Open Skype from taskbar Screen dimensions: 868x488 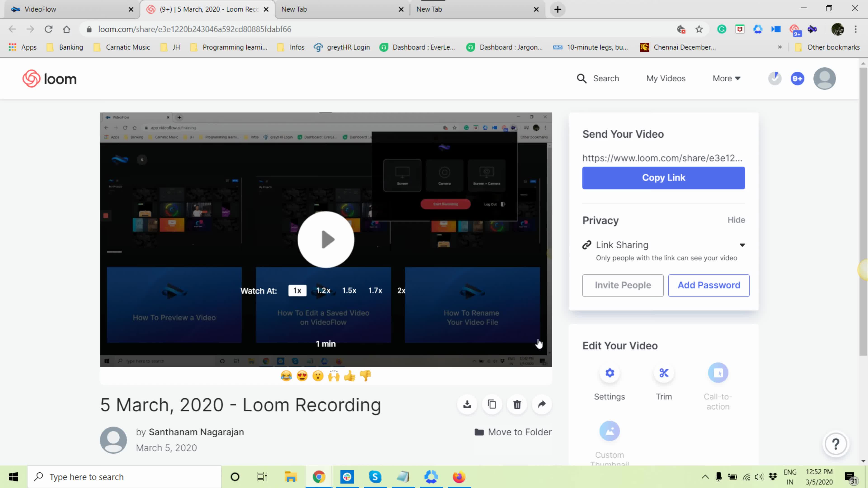point(375,477)
